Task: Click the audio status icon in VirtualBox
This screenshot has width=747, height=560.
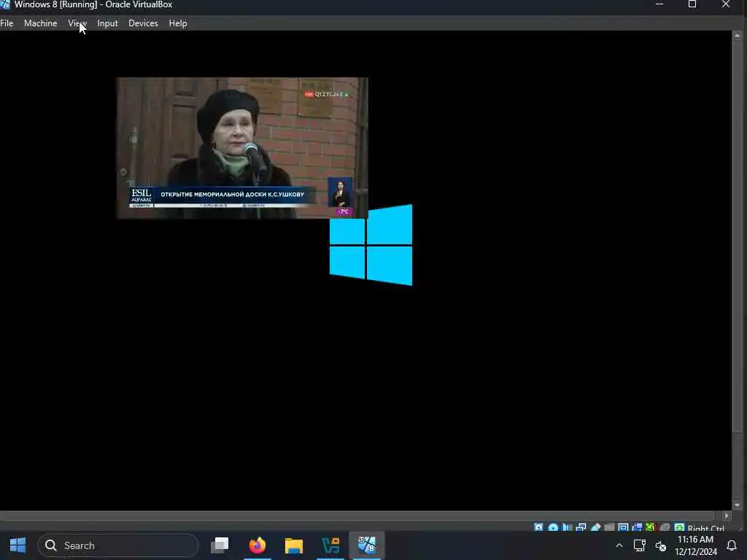Action: (x=567, y=527)
